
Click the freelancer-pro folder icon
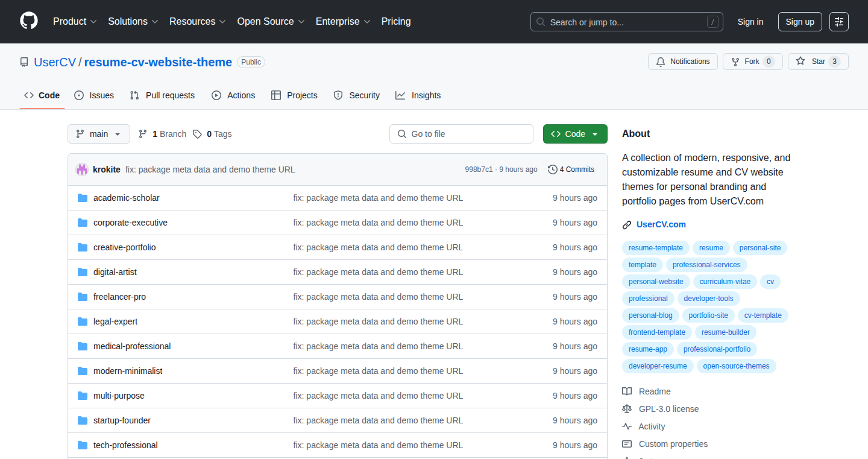click(x=83, y=297)
